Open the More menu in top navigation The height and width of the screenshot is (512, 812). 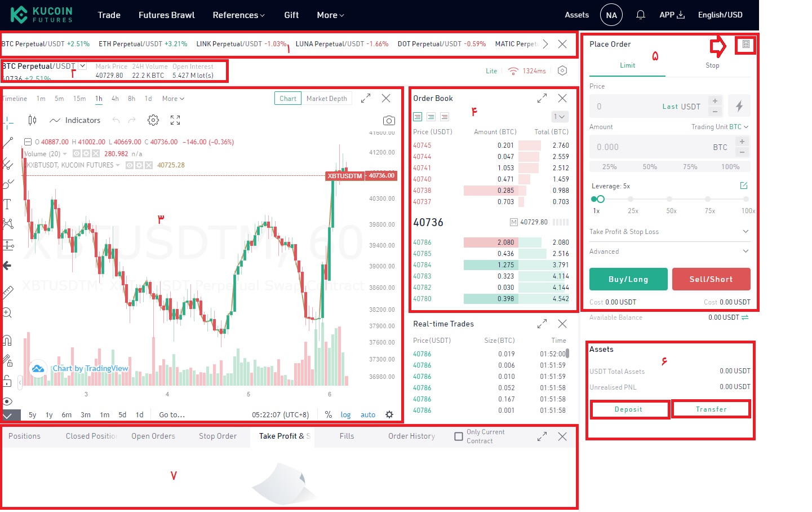[x=330, y=15]
